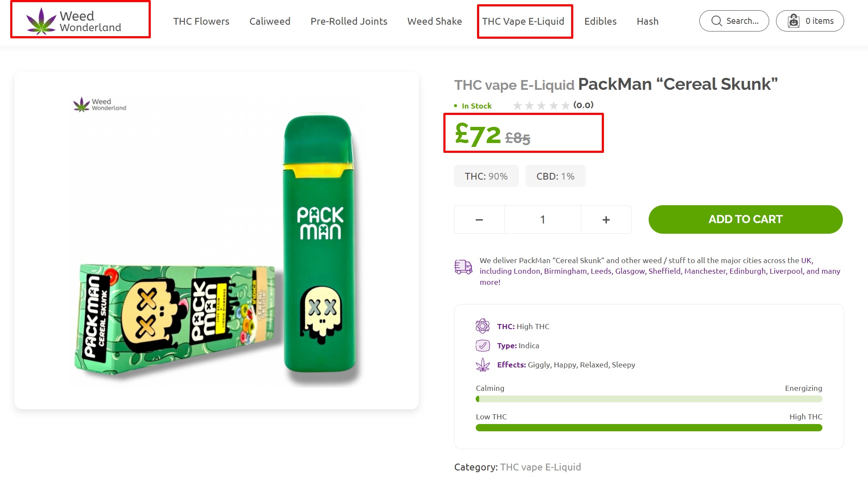
Task: Click the Weed Wonderland leaf logo
Action: 41,21
